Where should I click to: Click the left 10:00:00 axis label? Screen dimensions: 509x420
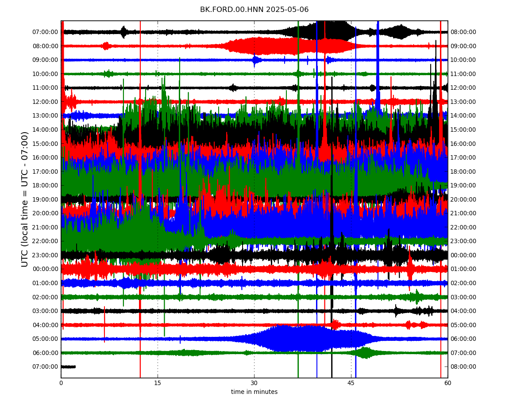[45, 74]
